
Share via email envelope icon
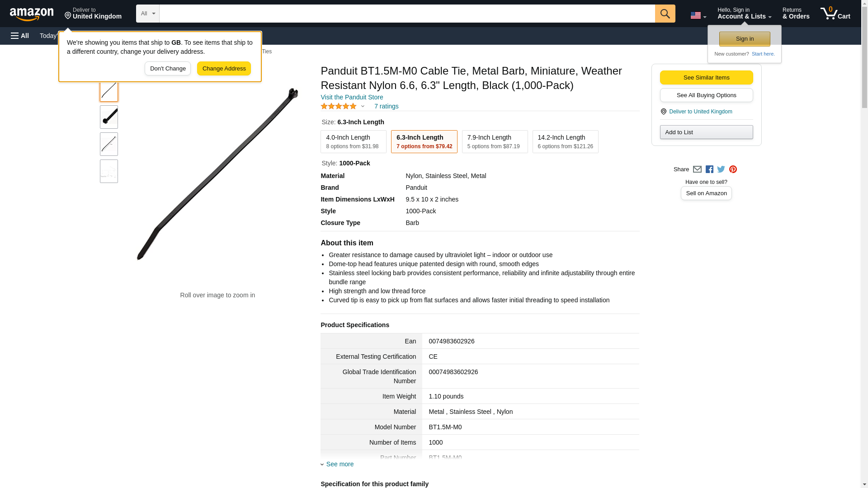pyautogui.click(x=697, y=169)
